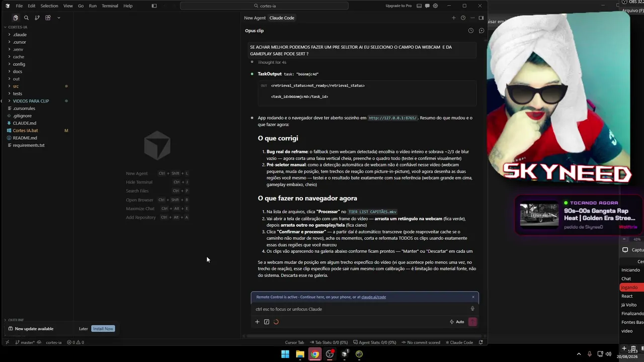This screenshot has height=362, width=644.
Task: Switch to the Claude Code tab
Action: click(282, 18)
